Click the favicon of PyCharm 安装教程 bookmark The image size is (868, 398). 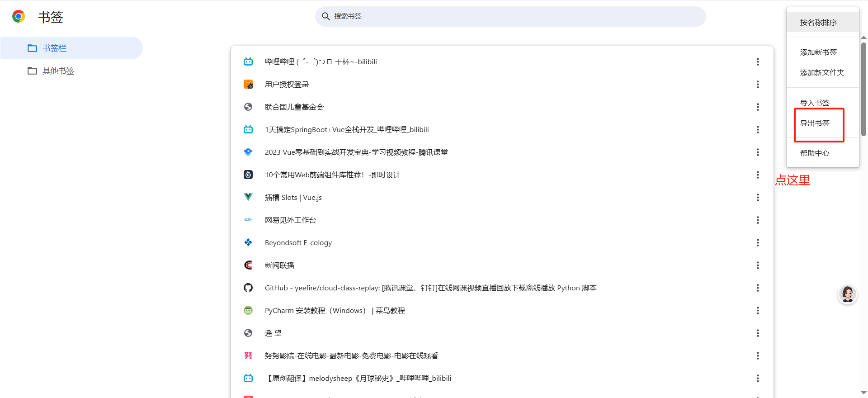pyautogui.click(x=248, y=310)
